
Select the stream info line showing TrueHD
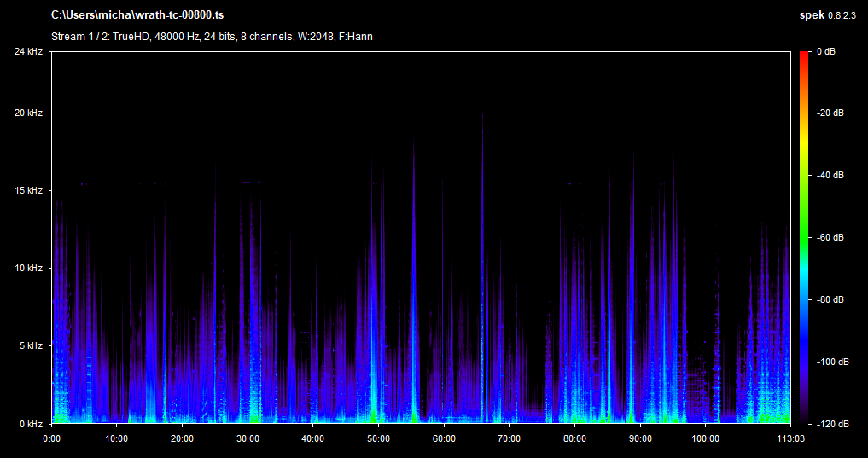tap(212, 37)
